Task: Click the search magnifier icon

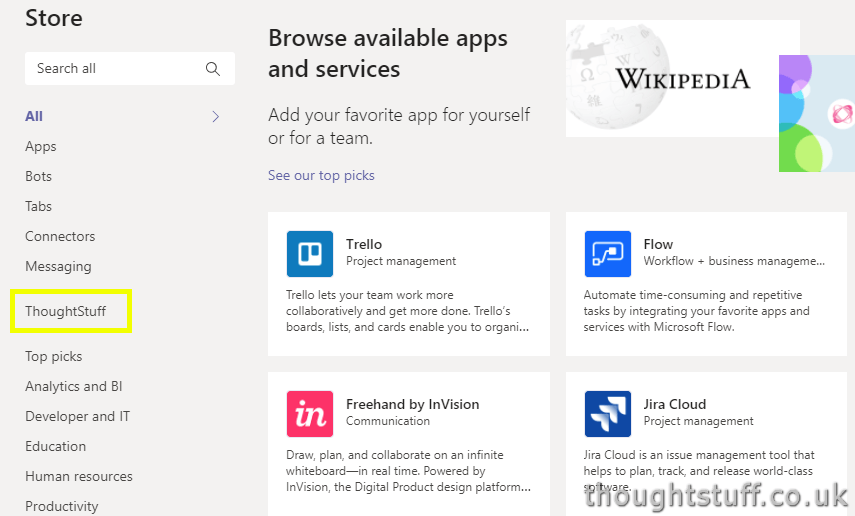Action: coord(213,69)
